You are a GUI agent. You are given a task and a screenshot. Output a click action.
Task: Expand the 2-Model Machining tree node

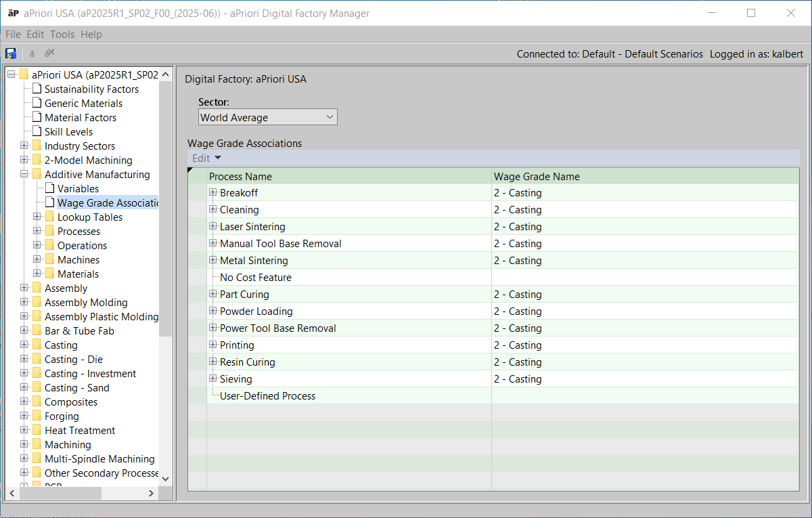pyautogui.click(x=24, y=160)
